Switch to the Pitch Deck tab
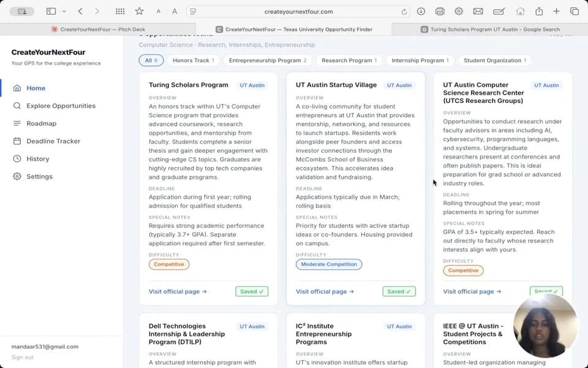The image size is (588, 368). [x=98, y=29]
